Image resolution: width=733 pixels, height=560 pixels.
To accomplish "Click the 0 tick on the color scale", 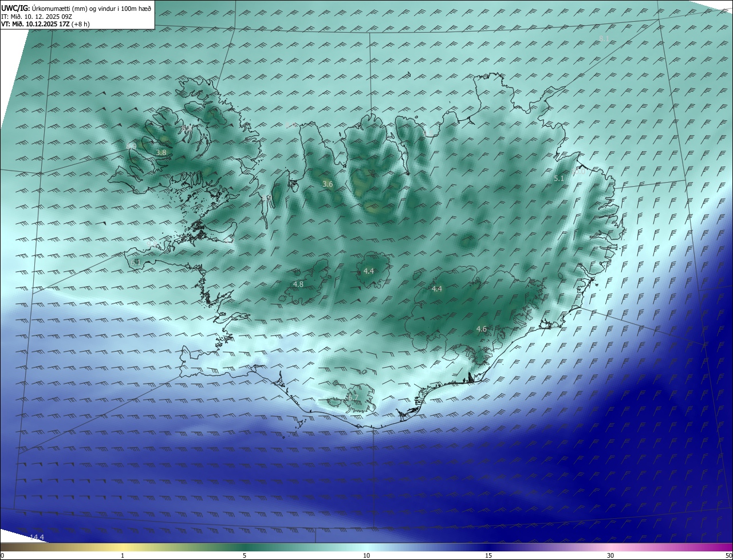I will tap(2, 555).
